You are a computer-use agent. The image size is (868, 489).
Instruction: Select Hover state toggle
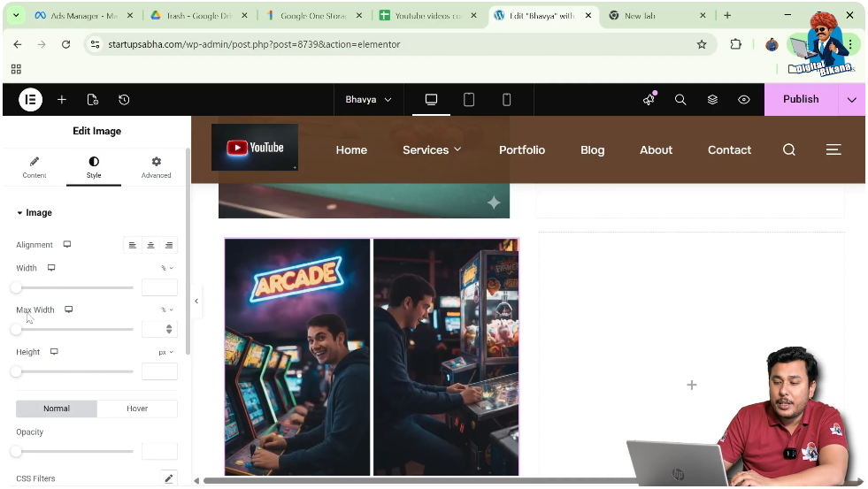click(137, 409)
